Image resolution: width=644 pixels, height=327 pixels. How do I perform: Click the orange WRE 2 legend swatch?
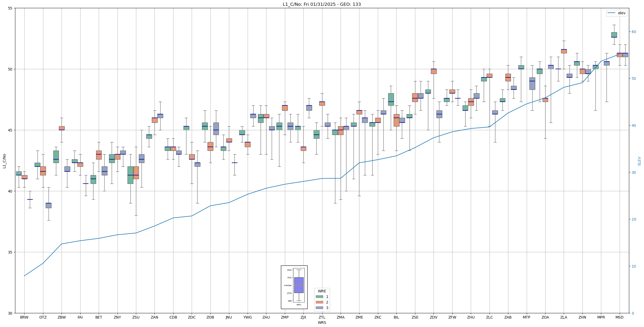point(319,302)
